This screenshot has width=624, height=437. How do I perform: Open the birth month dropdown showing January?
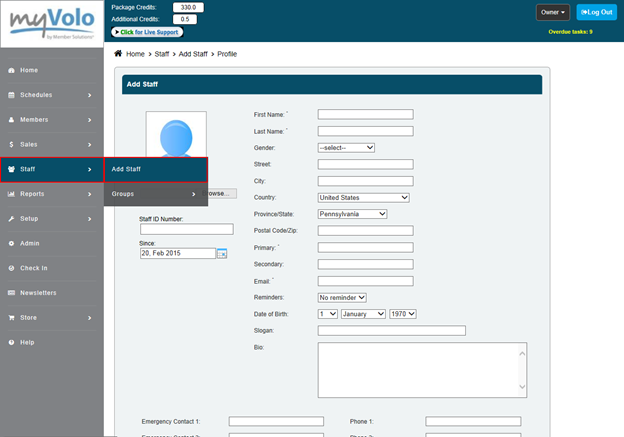click(363, 314)
